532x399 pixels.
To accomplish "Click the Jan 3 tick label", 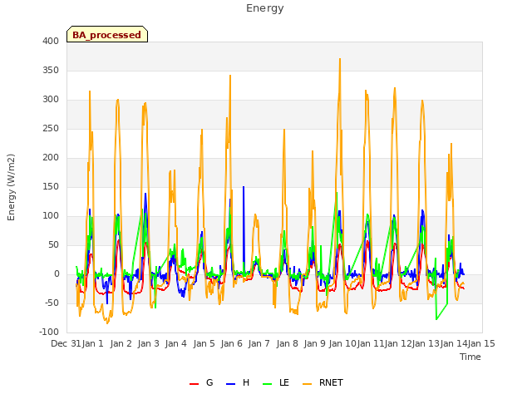I will 148,343.
